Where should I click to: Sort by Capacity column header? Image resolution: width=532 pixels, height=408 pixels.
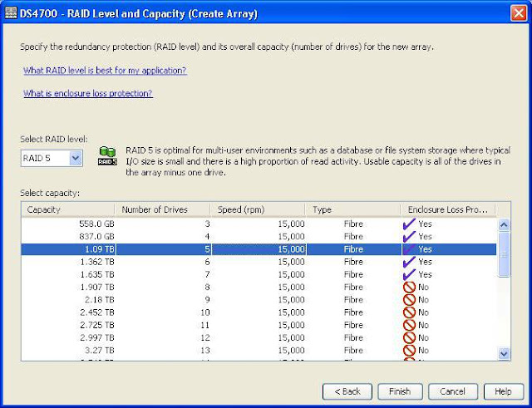click(68, 209)
